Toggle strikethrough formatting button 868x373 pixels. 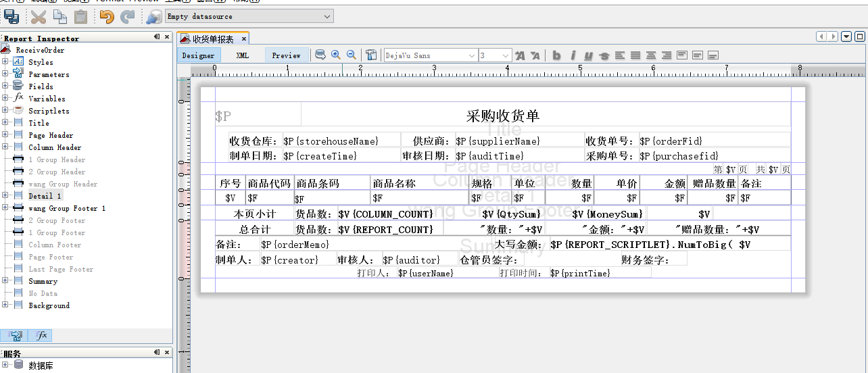pos(604,55)
